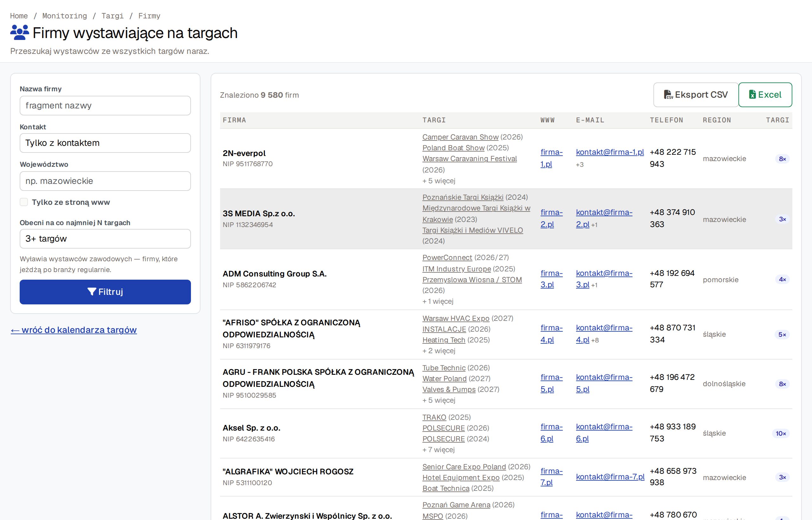812x520 pixels.
Task: Open firma-2.pl website link
Action: click(x=551, y=218)
